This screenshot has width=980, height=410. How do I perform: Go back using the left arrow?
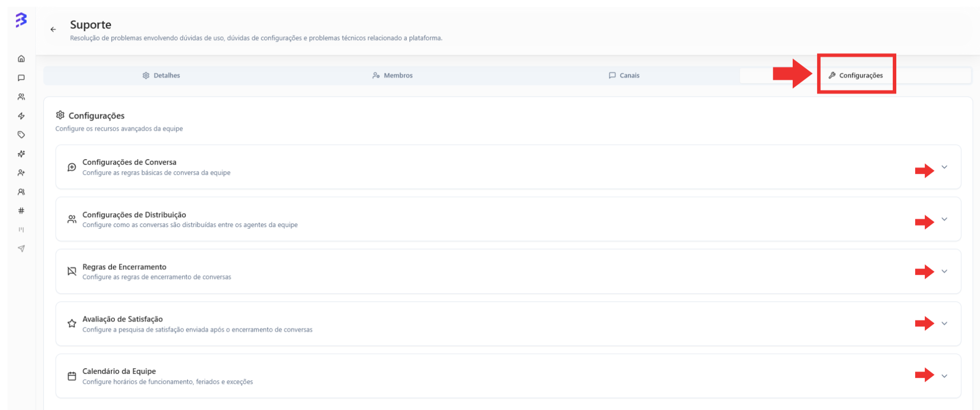point(53,30)
